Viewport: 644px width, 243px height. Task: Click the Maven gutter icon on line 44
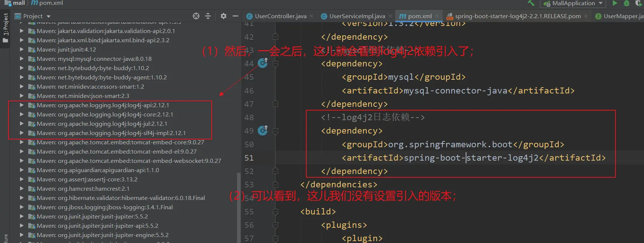(262, 63)
